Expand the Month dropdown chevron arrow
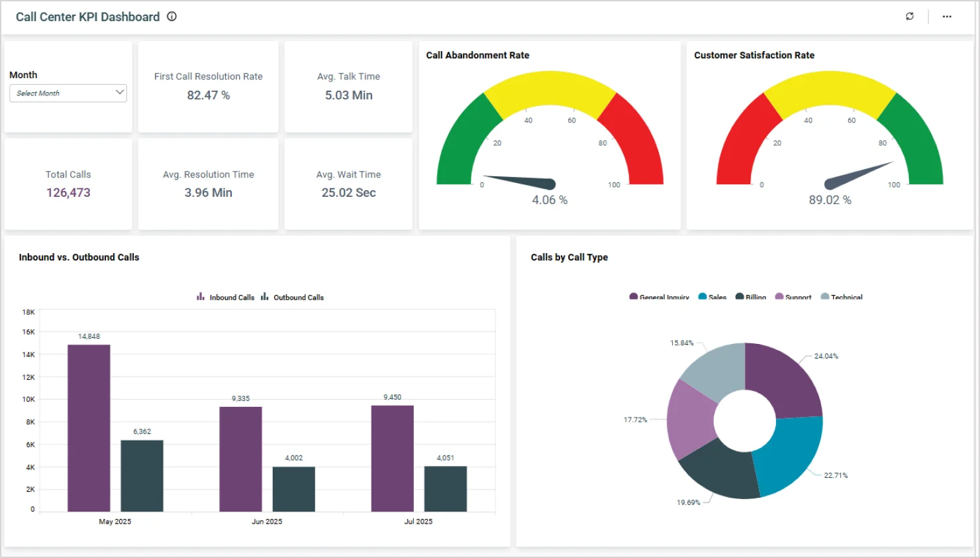The height and width of the screenshot is (558, 980). tap(120, 93)
